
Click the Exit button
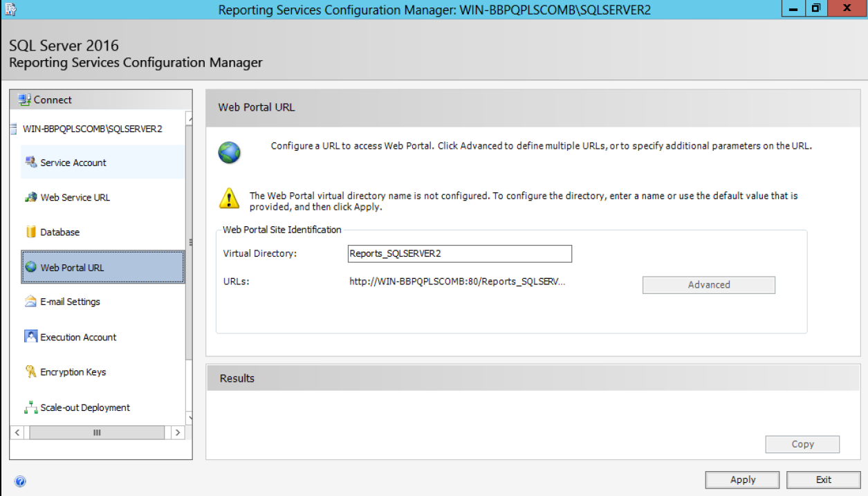tap(823, 479)
